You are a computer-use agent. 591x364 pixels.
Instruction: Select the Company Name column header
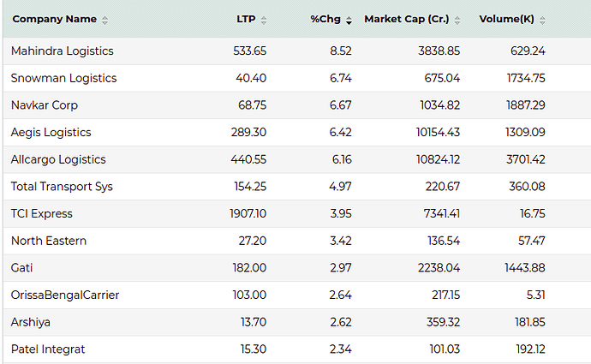click(x=55, y=19)
